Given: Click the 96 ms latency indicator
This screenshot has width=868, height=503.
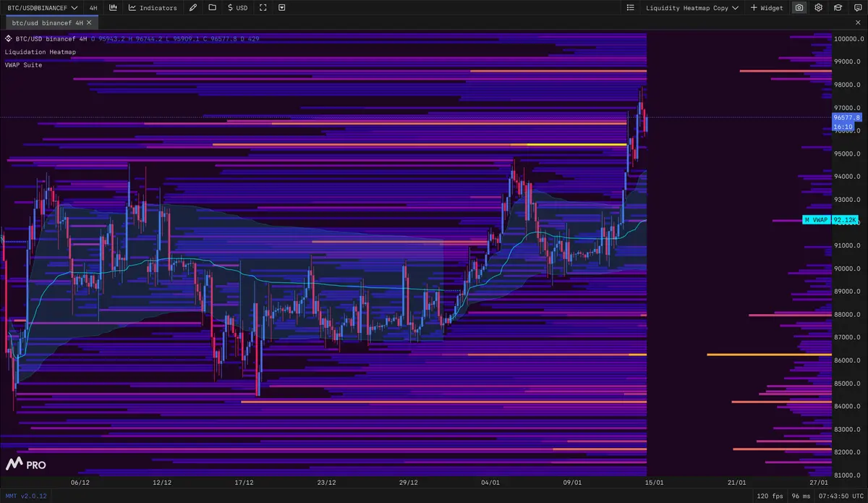Looking at the screenshot, I should [x=802, y=496].
